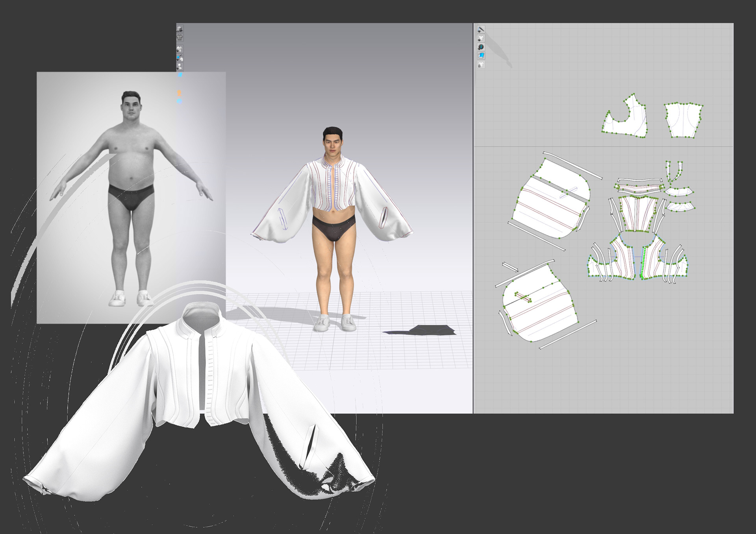Click the blue fabric texture surface icon

pyautogui.click(x=481, y=55)
